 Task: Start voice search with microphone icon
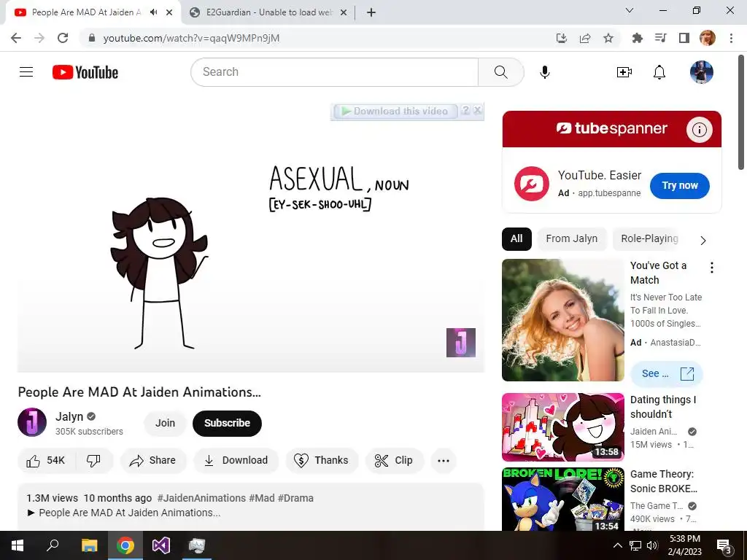[x=544, y=72]
